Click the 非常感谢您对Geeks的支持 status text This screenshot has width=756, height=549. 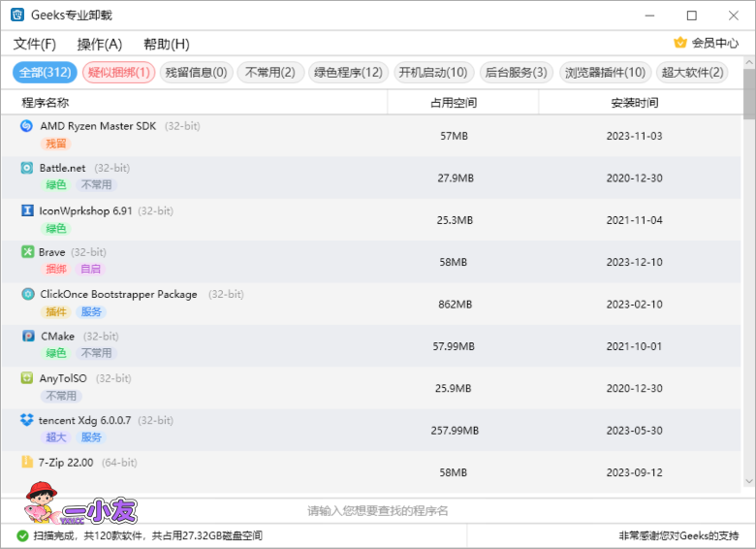[678, 536]
